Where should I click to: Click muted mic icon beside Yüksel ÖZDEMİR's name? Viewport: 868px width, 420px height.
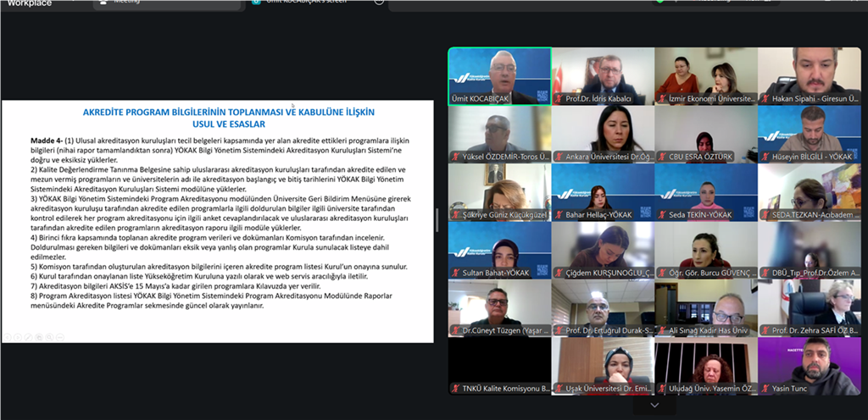[455, 157]
